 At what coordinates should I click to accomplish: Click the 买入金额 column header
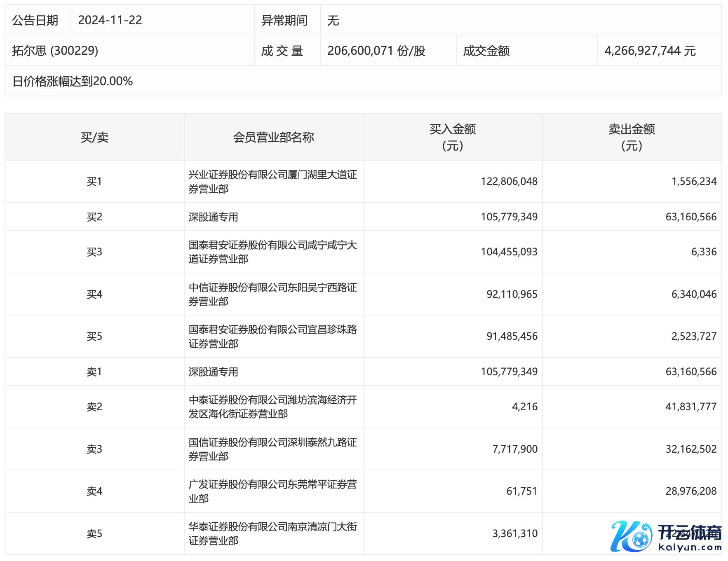(x=452, y=137)
